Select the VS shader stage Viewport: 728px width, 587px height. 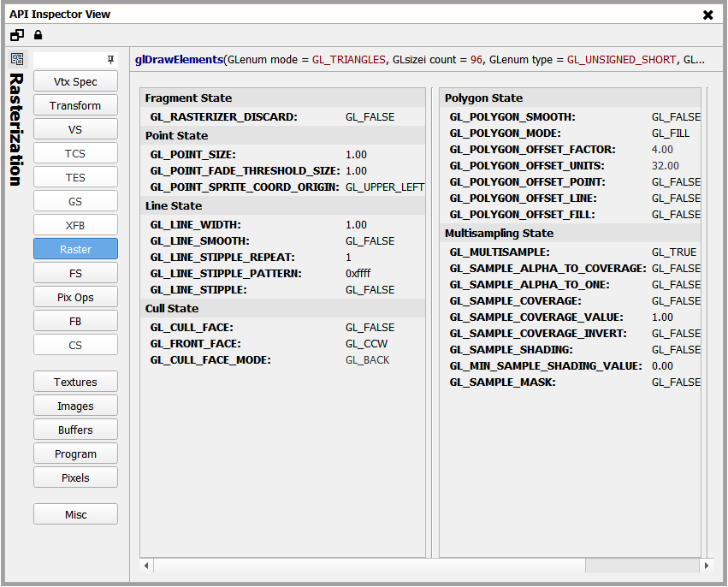pos(75,129)
